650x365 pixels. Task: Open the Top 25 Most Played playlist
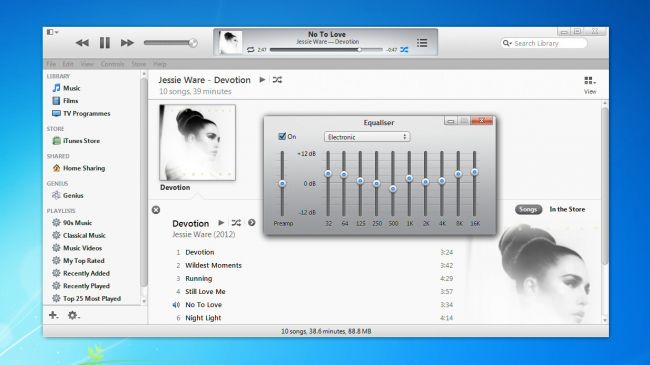click(x=87, y=299)
